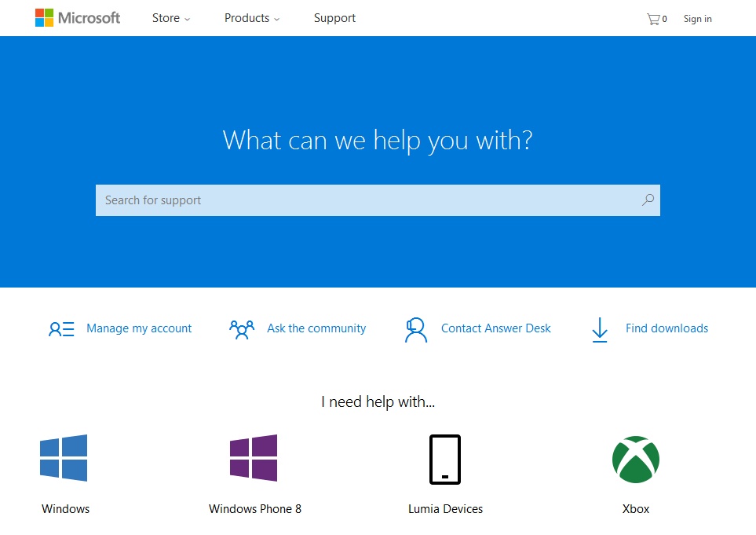This screenshot has width=756, height=535.
Task: Open the Contact Answer Desk link
Action: [495, 328]
